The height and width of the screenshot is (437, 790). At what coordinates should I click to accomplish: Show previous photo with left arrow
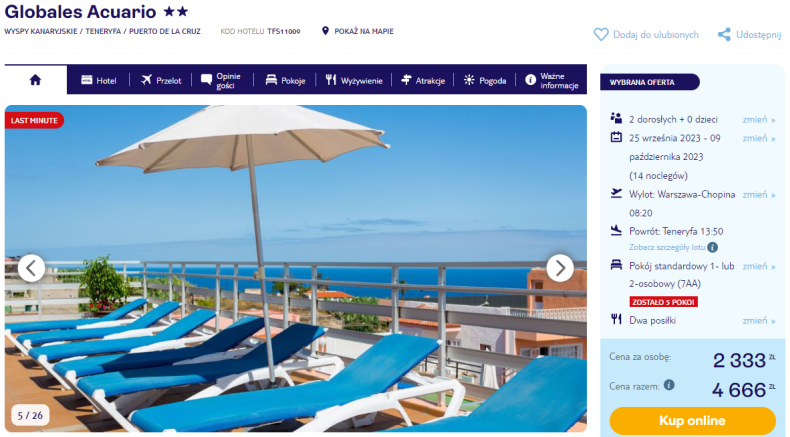point(31,268)
